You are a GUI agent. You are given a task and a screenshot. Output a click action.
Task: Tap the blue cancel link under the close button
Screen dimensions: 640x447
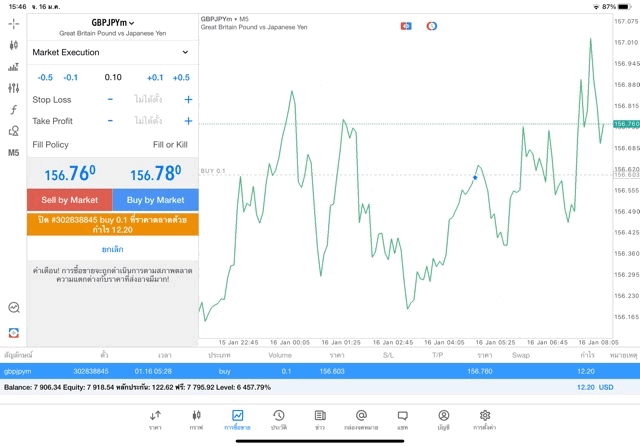(x=113, y=249)
